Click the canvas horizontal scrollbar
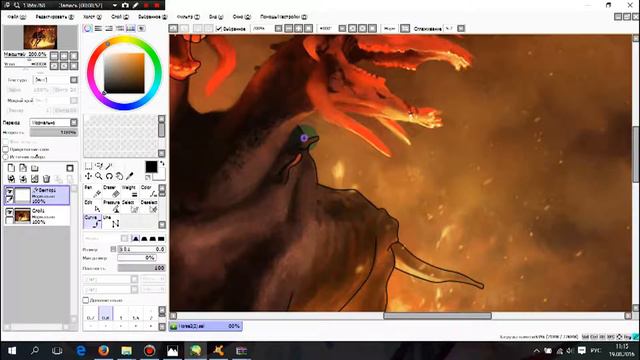 437,316
